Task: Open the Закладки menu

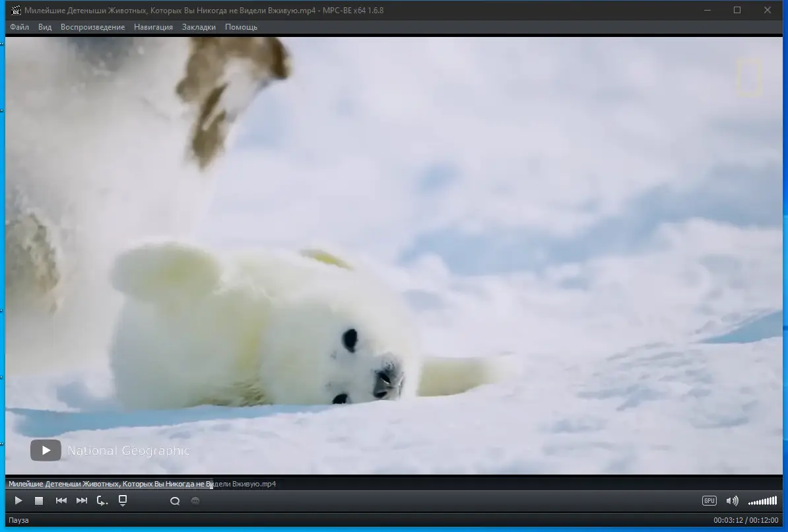Action: [x=198, y=27]
